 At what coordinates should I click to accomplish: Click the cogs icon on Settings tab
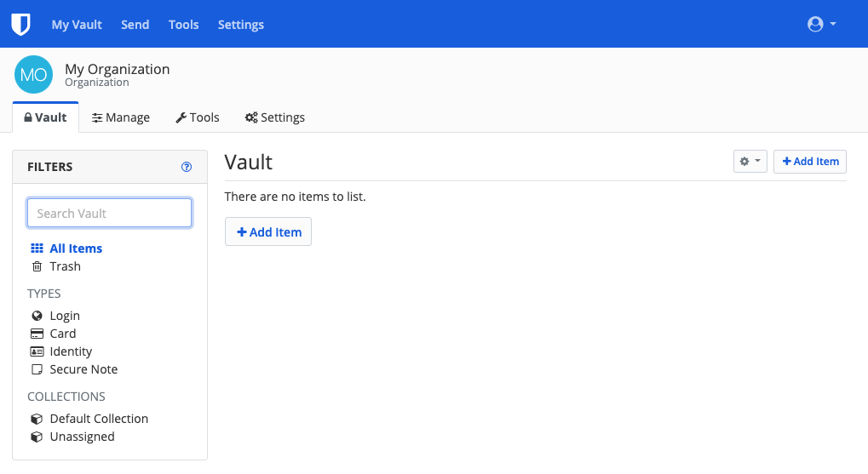[251, 117]
